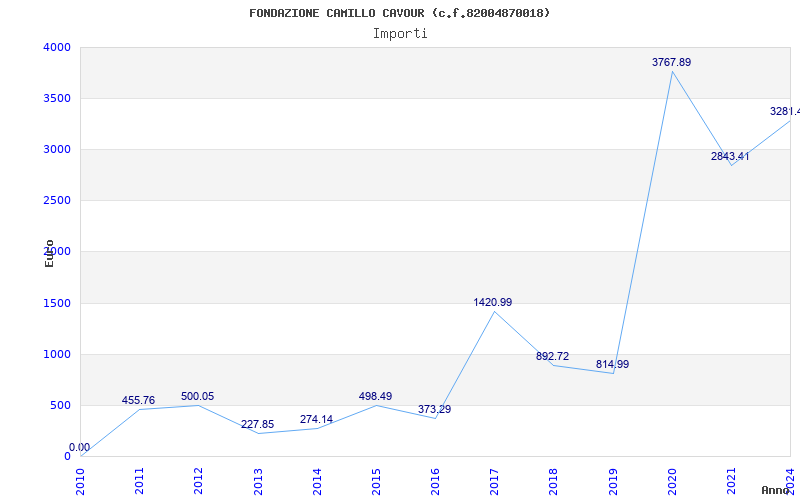Click the 4000 y-axis tick label
Image resolution: width=800 pixels, height=500 pixels.
coord(57,47)
